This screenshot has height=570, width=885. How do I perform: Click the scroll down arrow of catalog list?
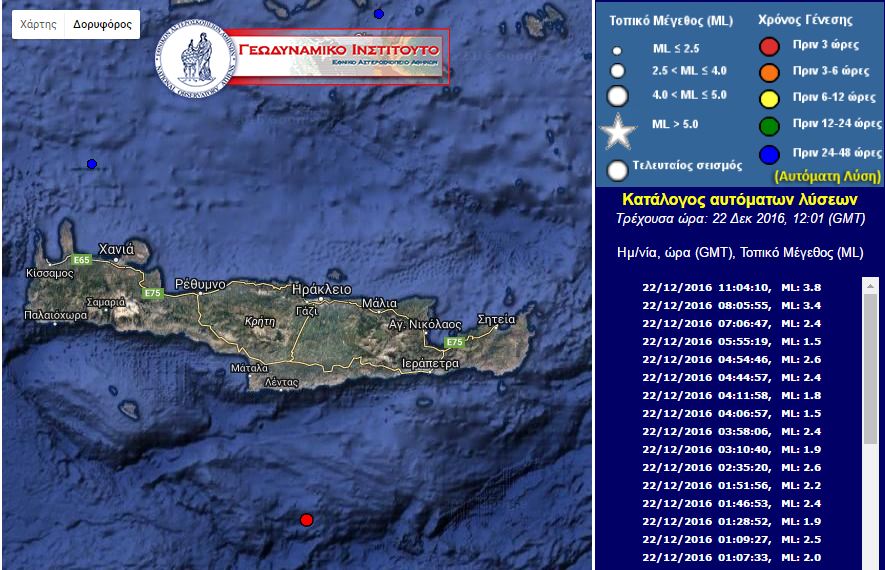pos(869,562)
